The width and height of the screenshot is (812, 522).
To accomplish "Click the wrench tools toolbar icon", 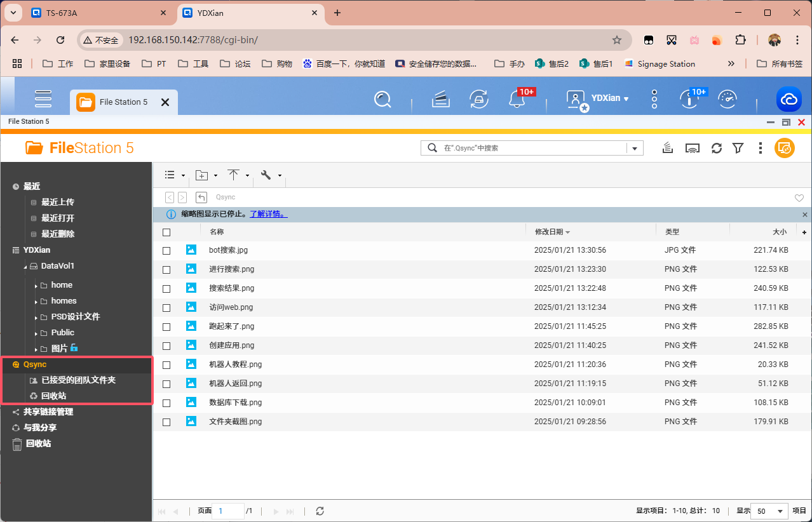I will (x=266, y=175).
